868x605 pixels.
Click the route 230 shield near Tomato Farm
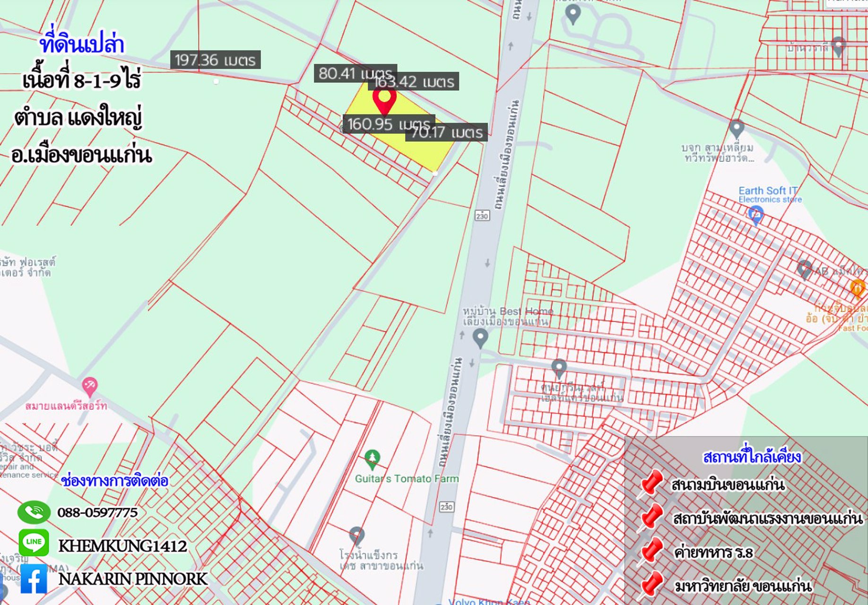click(x=446, y=507)
